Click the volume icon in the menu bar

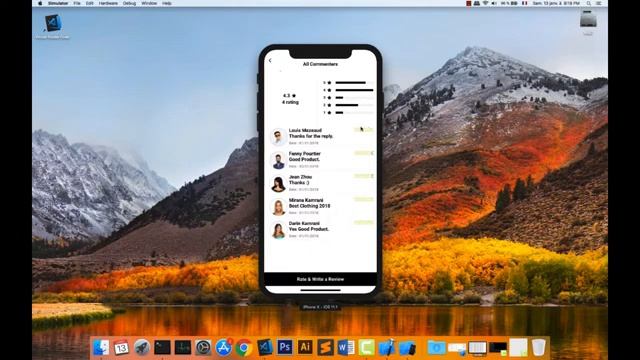coord(494,3)
